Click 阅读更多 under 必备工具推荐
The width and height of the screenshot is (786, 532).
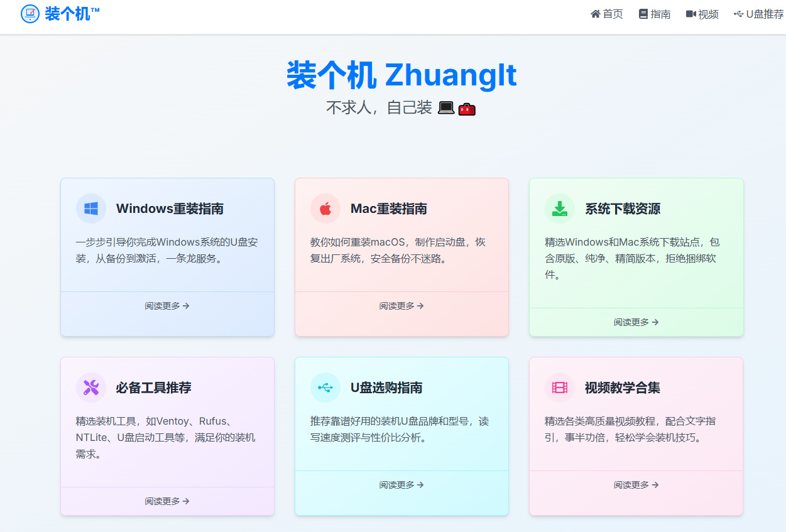(x=167, y=501)
